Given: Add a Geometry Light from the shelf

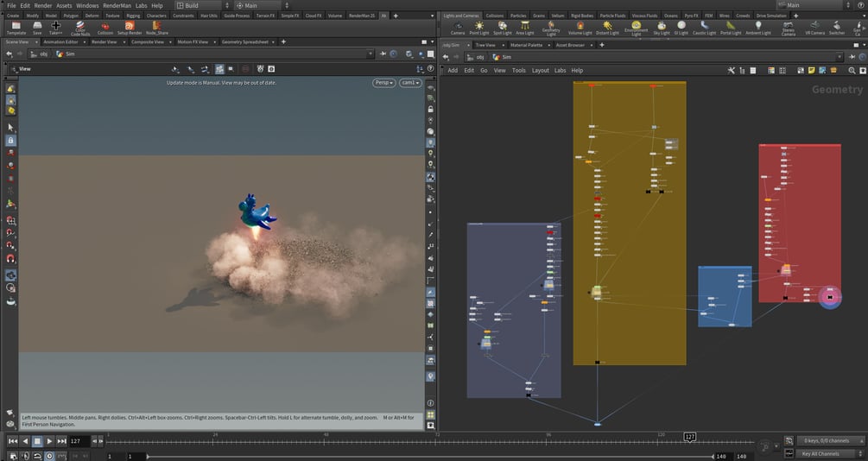Looking at the screenshot, I should pos(551,28).
